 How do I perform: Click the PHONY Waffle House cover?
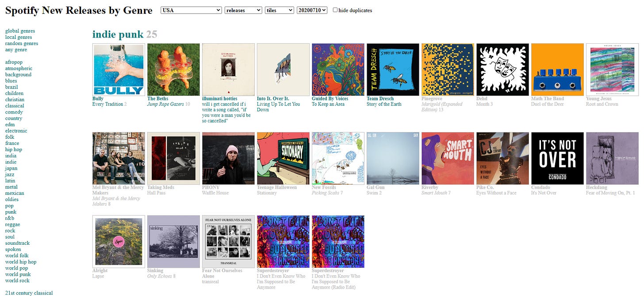click(x=228, y=158)
